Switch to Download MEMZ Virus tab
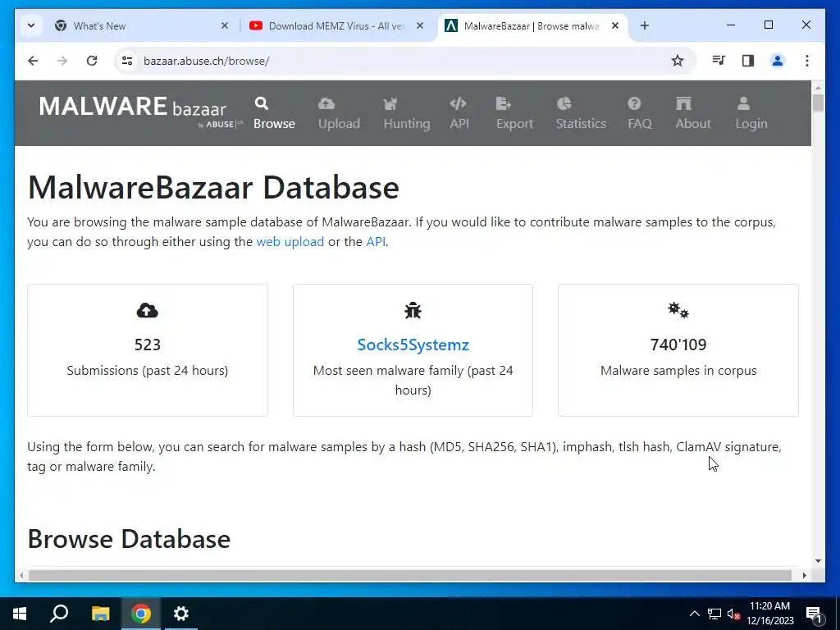Image resolution: width=840 pixels, height=630 pixels. [336, 25]
